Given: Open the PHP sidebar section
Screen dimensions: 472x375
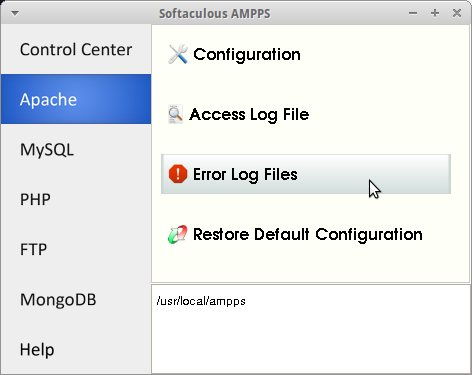Looking at the screenshot, I should tap(76, 199).
